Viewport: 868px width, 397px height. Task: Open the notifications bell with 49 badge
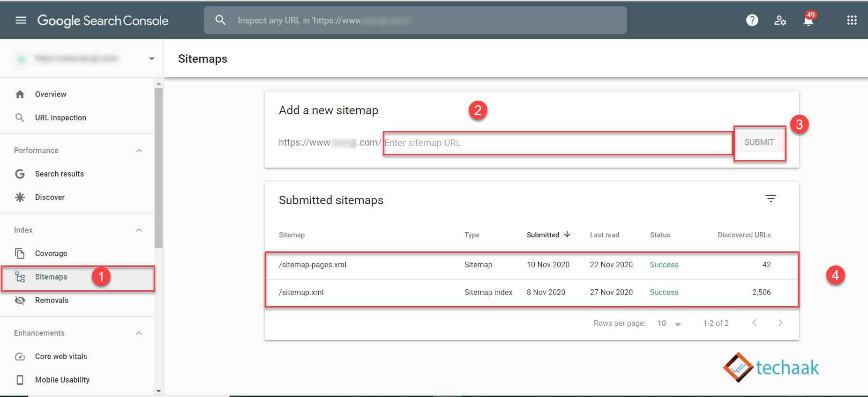[808, 20]
